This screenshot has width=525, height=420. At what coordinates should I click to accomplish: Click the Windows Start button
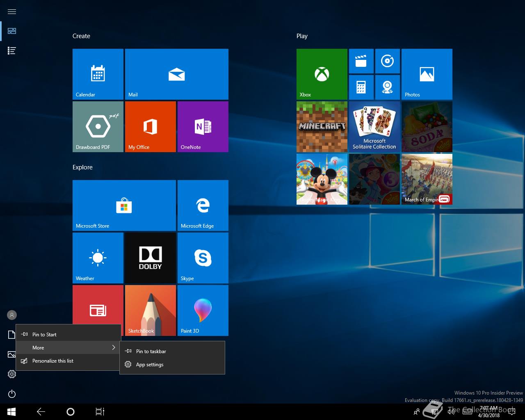point(11,412)
